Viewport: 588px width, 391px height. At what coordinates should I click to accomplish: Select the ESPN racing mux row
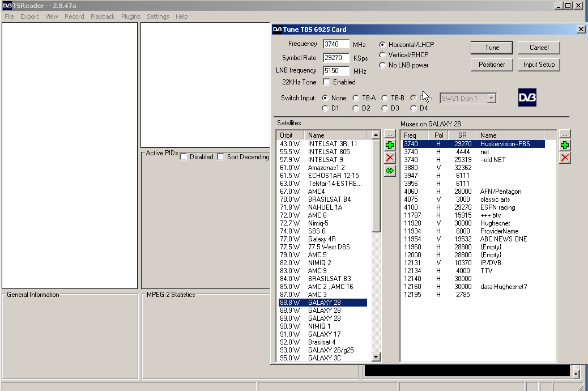[473, 207]
